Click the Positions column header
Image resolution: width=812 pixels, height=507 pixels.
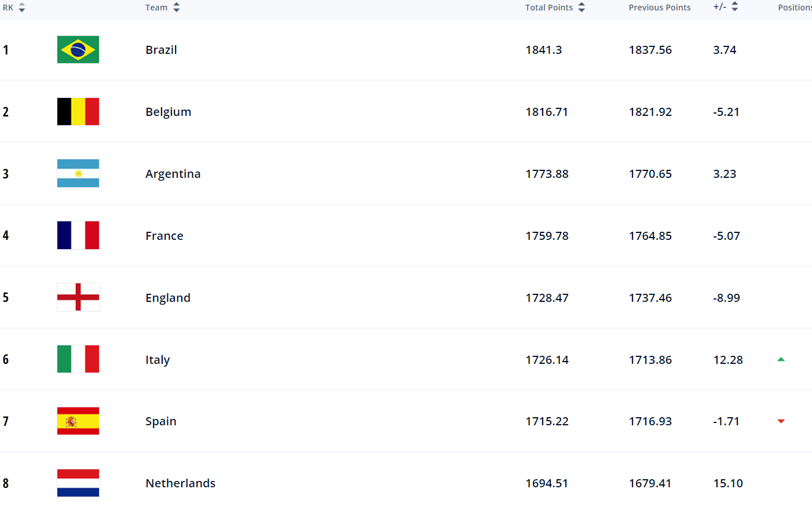coord(794,8)
